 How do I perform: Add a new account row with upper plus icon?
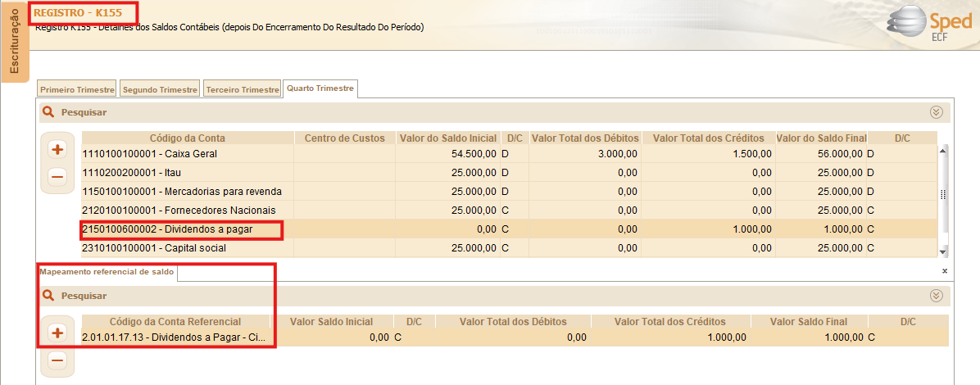(57, 149)
